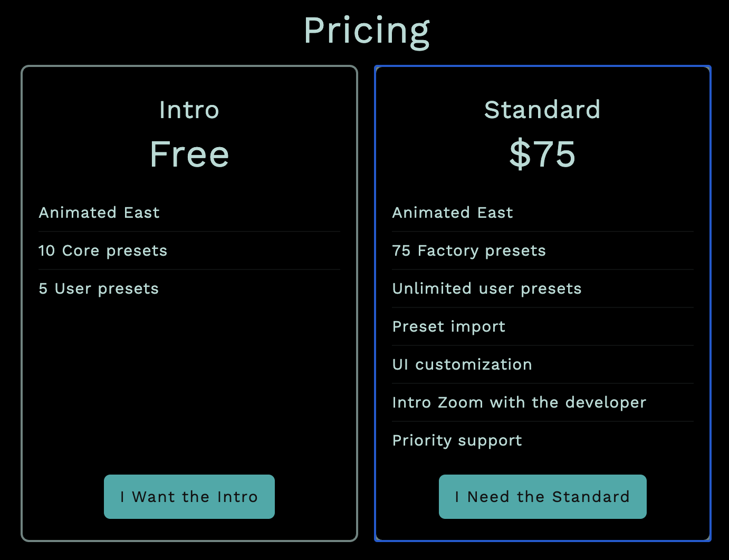Image resolution: width=729 pixels, height=560 pixels.
Task: Select the Intro plan title
Action: click(189, 110)
